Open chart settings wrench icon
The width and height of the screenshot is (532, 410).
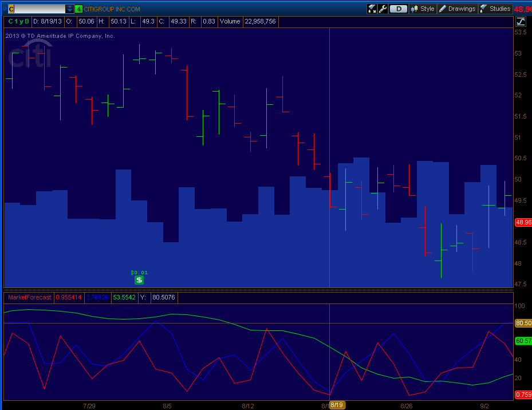click(x=383, y=9)
